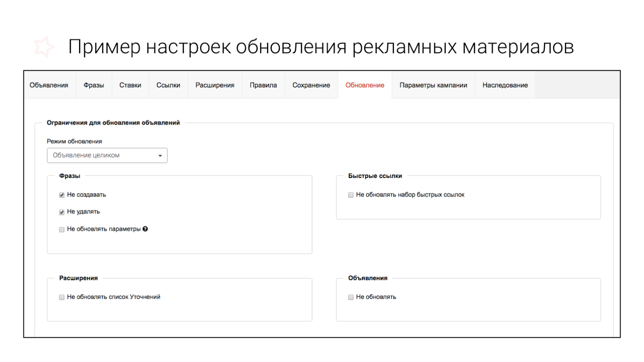This screenshot has width=644, height=362.
Task: Check Не обновлять under Объявления section
Action: [x=351, y=297]
